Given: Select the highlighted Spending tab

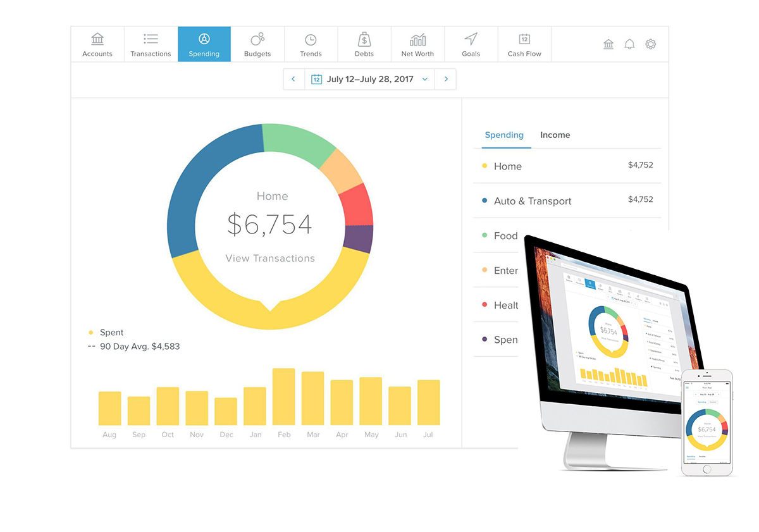Looking at the screenshot, I should [x=204, y=44].
